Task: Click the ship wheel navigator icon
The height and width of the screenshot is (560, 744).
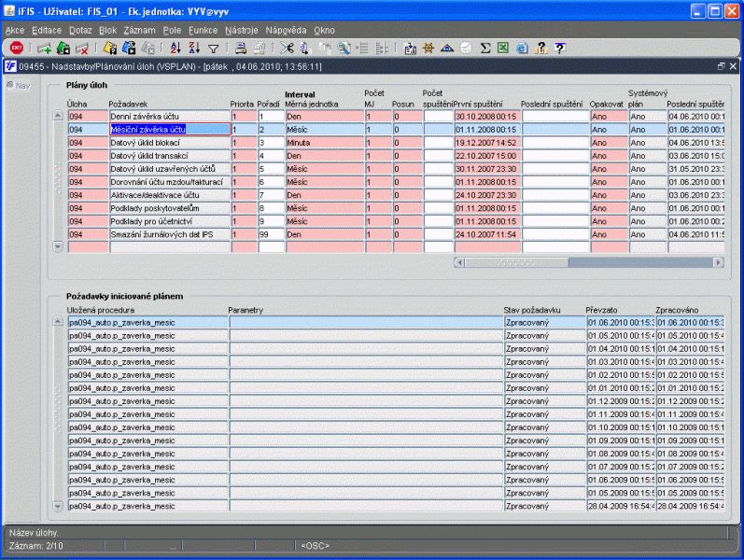Action: (428, 48)
